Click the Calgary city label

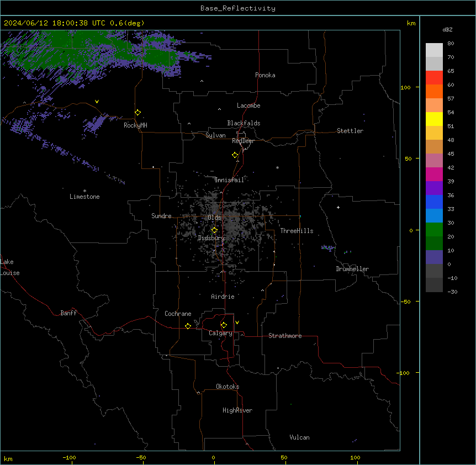tap(220, 333)
